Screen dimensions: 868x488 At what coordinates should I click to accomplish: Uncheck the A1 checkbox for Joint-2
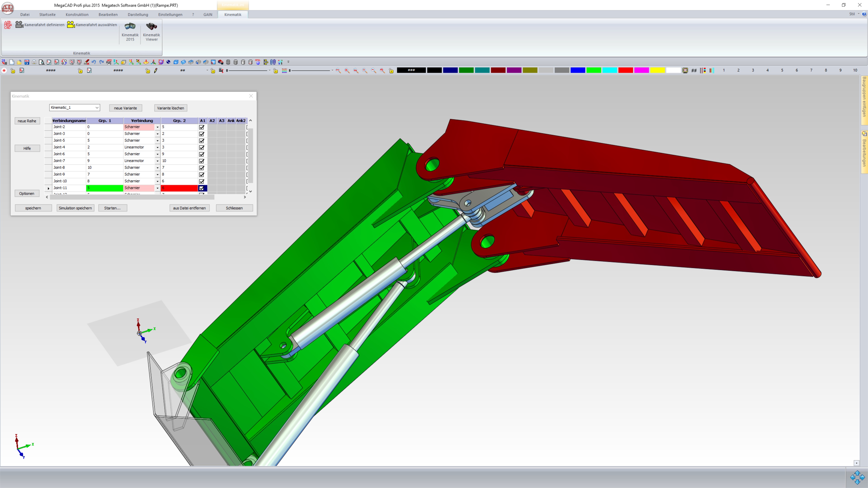click(201, 127)
